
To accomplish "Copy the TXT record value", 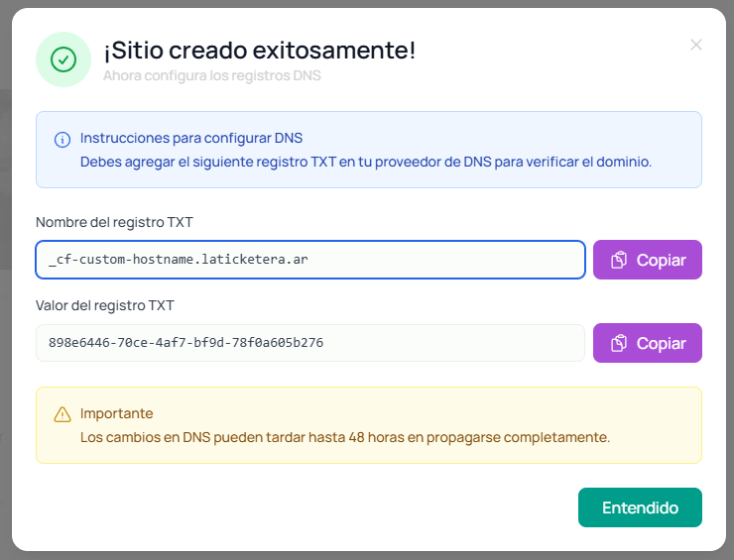I will pos(647,343).
